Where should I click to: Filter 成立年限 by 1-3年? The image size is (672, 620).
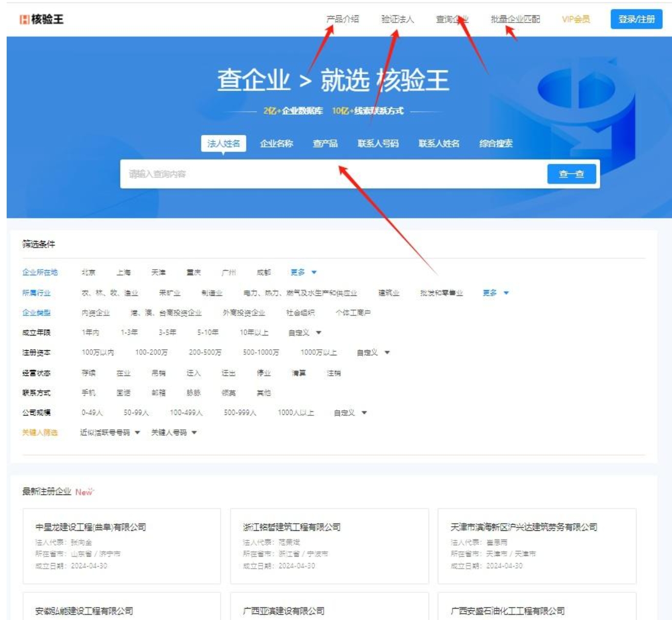tap(129, 333)
